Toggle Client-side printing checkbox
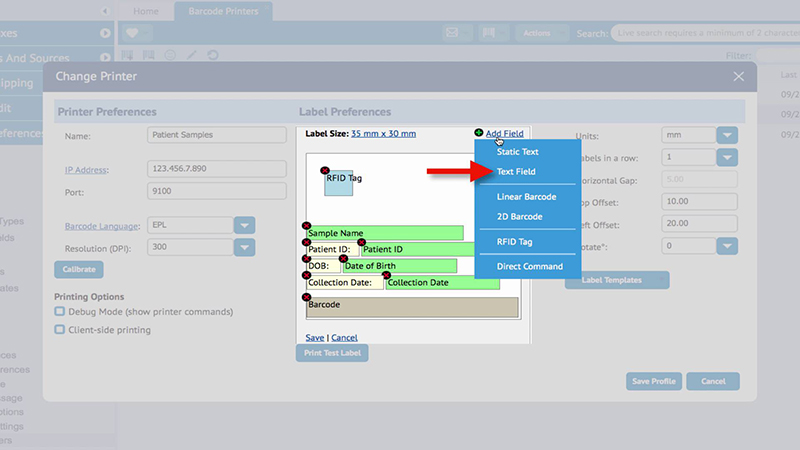Image resolution: width=800 pixels, height=450 pixels. pos(60,329)
